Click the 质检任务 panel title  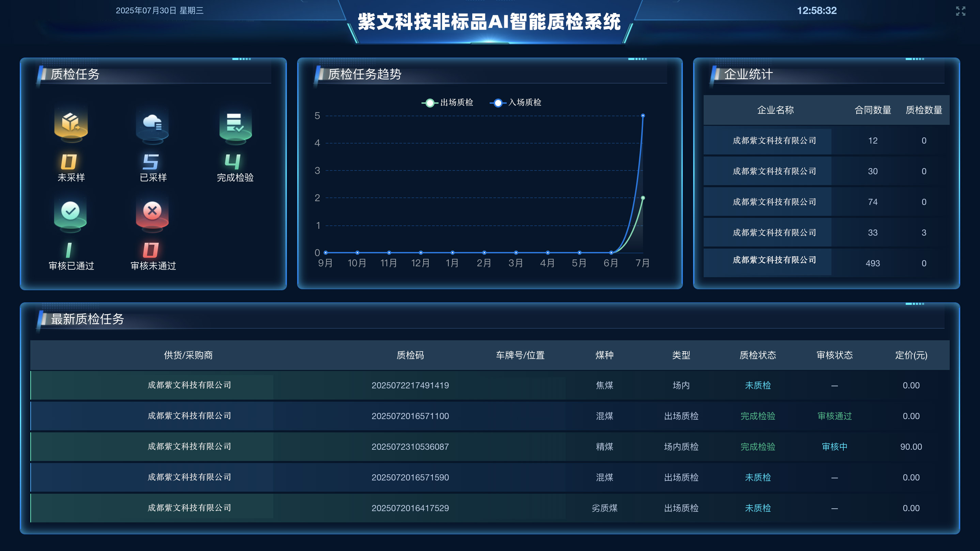point(75,74)
